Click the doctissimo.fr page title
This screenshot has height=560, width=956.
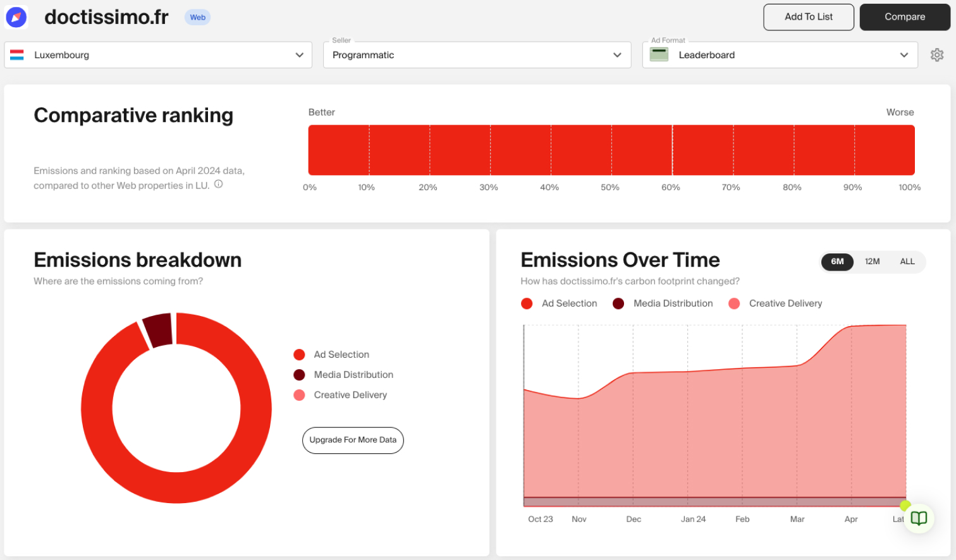click(x=106, y=17)
